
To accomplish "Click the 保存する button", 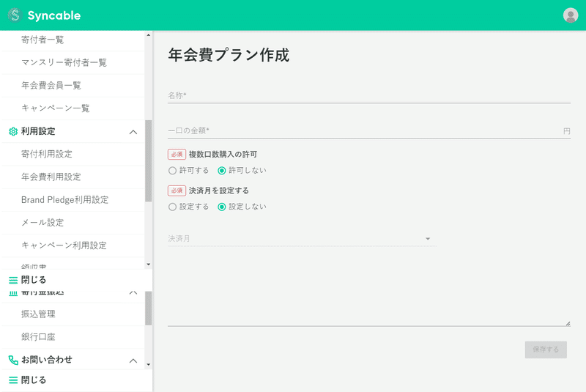I will tap(546, 350).
